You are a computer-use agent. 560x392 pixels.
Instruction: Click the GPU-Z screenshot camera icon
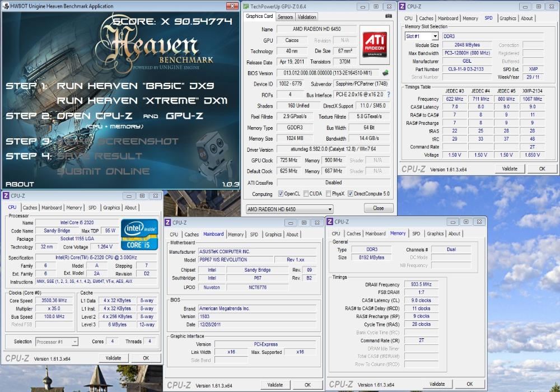click(389, 16)
